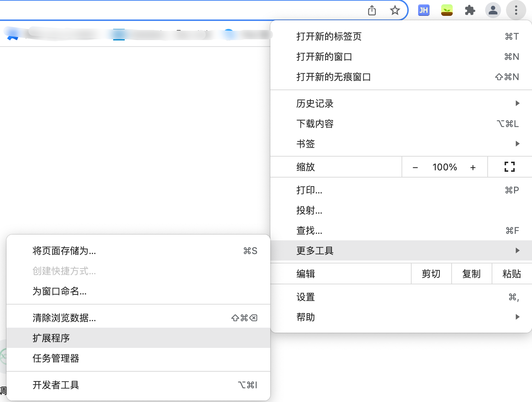The image size is (532, 402).
Task: Open 设置 from the Chrome menu
Action: pyautogui.click(x=401, y=297)
